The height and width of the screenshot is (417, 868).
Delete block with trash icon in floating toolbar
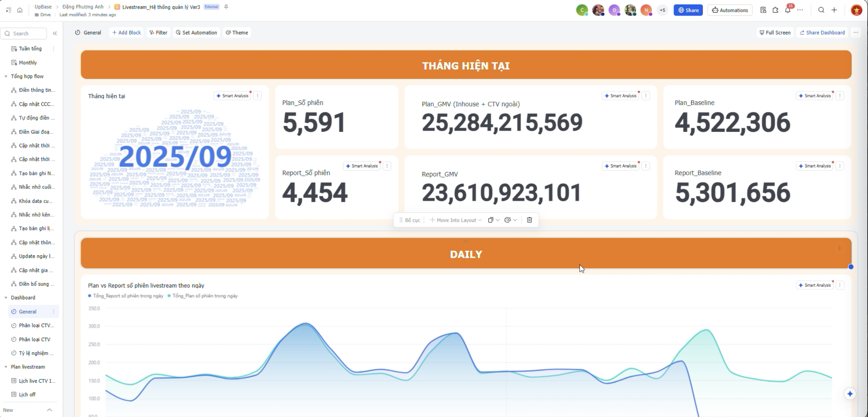[x=529, y=220]
